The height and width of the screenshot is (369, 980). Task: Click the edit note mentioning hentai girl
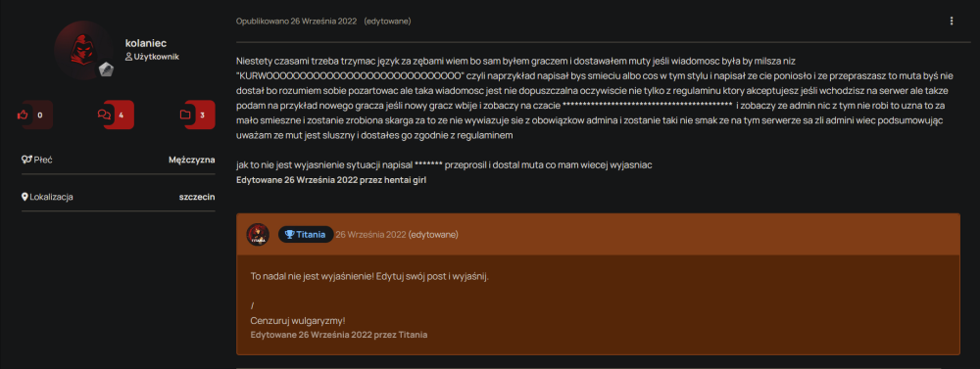click(x=331, y=180)
